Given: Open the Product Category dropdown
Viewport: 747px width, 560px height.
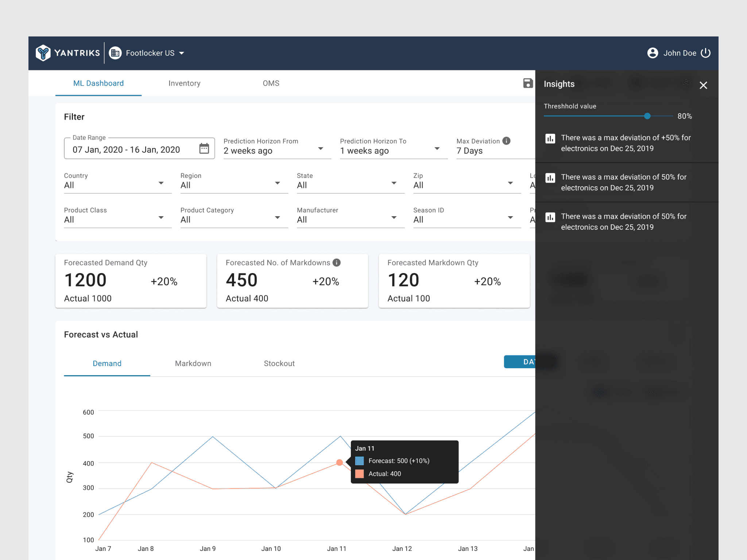Looking at the screenshot, I should [x=277, y=218].
